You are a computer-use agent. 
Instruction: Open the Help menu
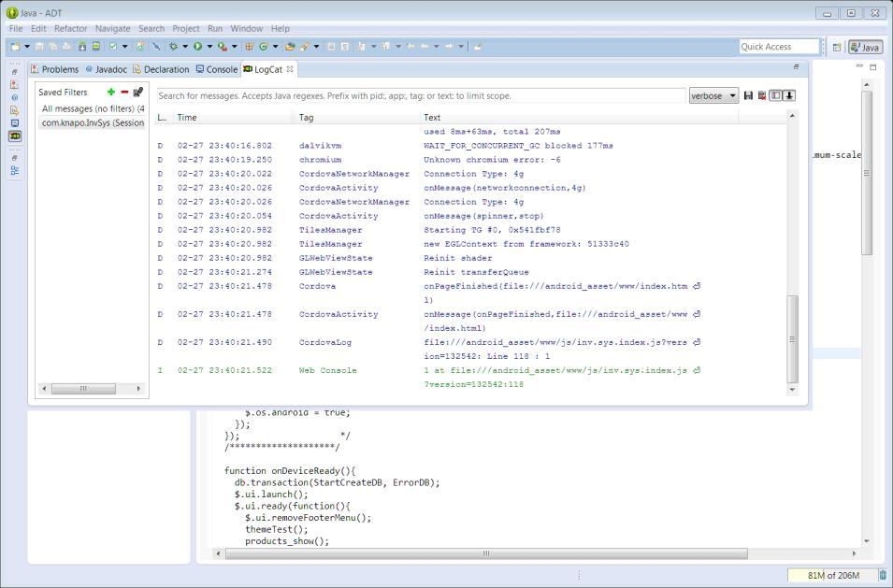point(281,28)
